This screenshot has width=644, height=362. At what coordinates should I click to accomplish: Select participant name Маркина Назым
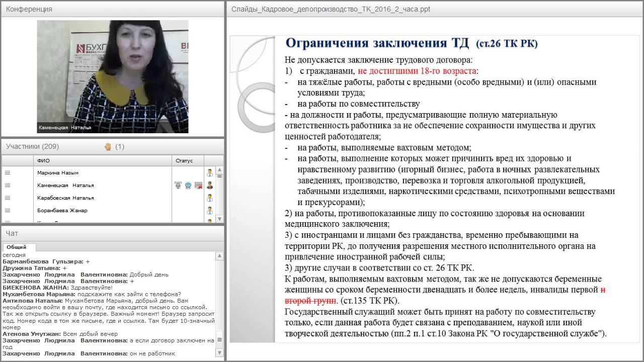[58, 172]
